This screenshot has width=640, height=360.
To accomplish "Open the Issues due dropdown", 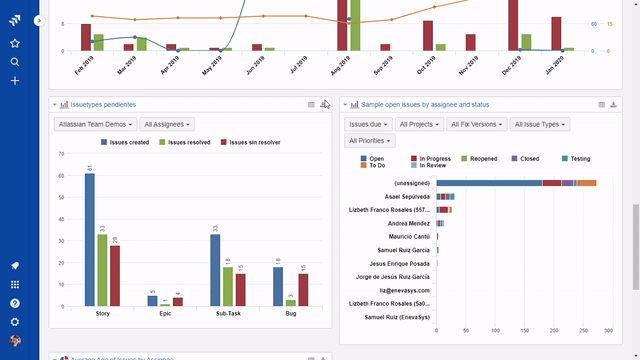I will [368, 124].
